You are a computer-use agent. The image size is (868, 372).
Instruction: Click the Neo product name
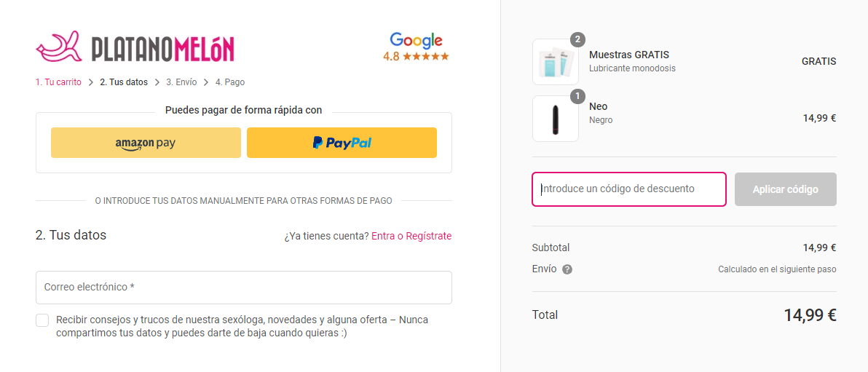coord(598,106)
